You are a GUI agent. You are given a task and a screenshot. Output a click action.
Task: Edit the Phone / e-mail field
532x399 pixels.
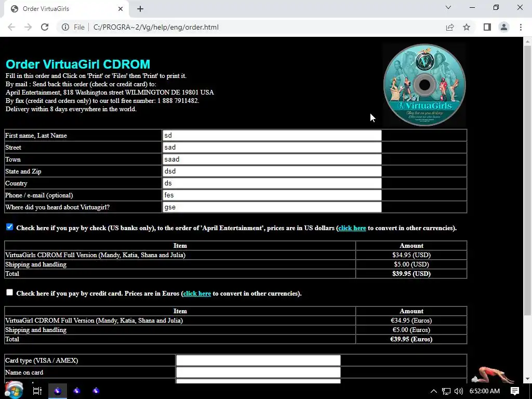click(272, 195)
